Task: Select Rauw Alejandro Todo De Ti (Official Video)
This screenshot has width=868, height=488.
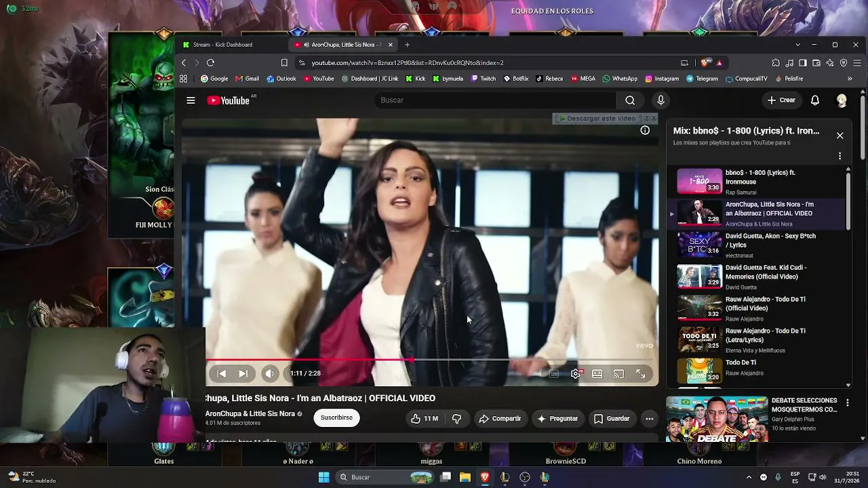Action: 757,308
